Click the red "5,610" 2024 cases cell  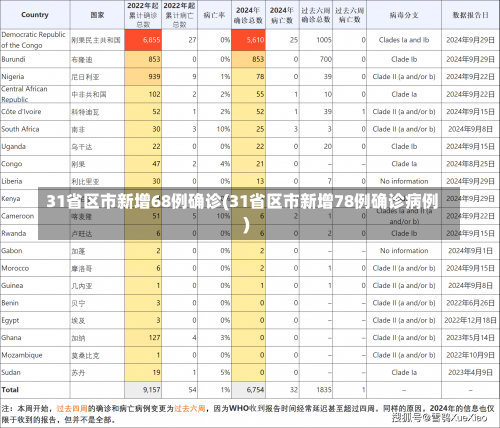tap(248, 40)
